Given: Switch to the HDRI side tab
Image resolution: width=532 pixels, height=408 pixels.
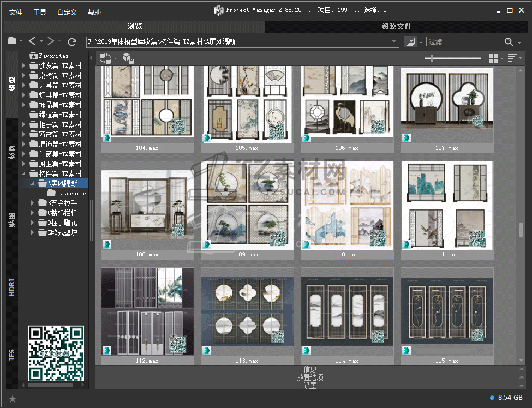Looking at the screenshot, I should (12, 287).
